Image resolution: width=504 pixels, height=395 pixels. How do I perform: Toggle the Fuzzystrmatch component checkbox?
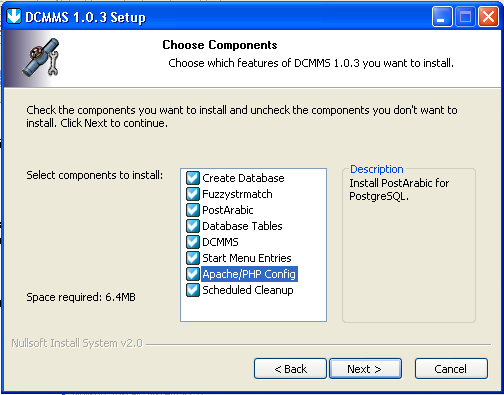coord(193,194)
